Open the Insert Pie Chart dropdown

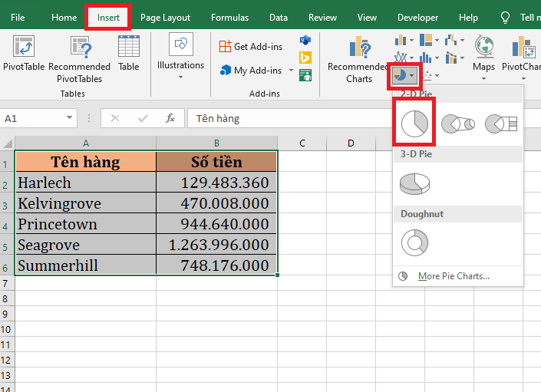coord(404,75)
